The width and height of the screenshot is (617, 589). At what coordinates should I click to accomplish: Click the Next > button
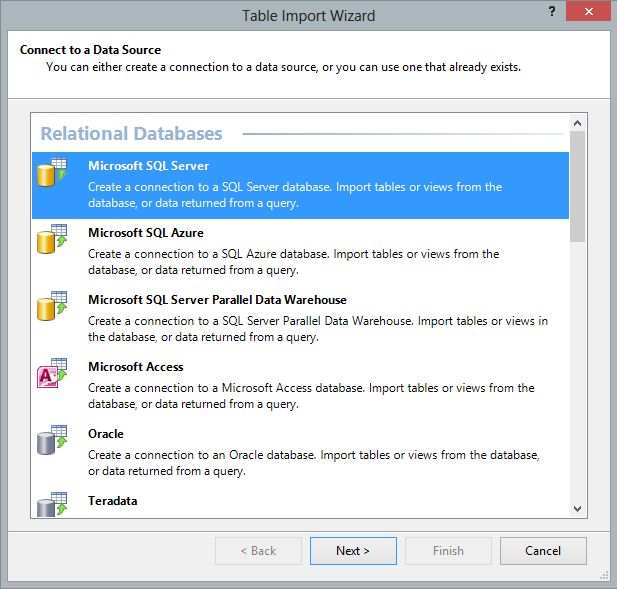click(x=353, y=551)
